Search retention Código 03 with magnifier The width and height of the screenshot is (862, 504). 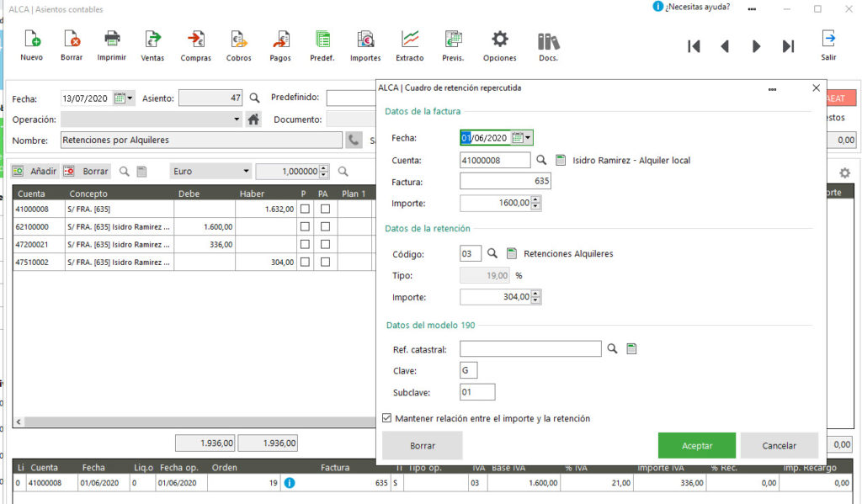coord(492,253)
